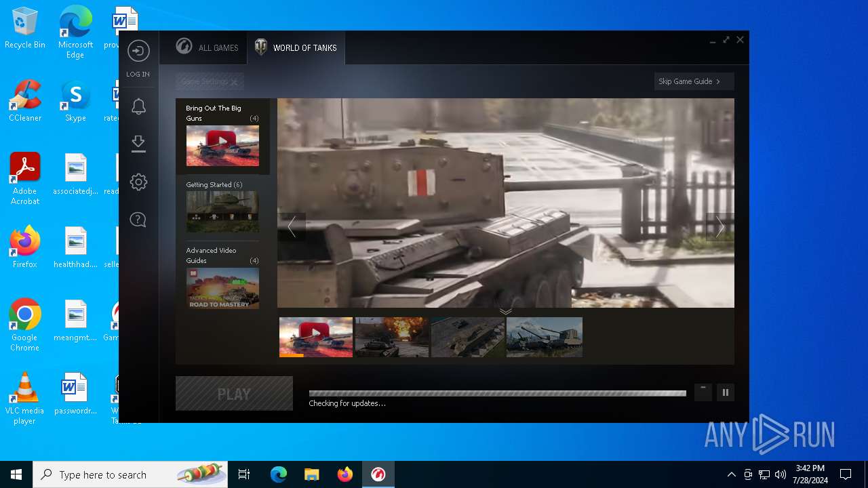Open CCleaner desktop shortcut
Viewport: 868px width, 488px height.
(25, 102)
